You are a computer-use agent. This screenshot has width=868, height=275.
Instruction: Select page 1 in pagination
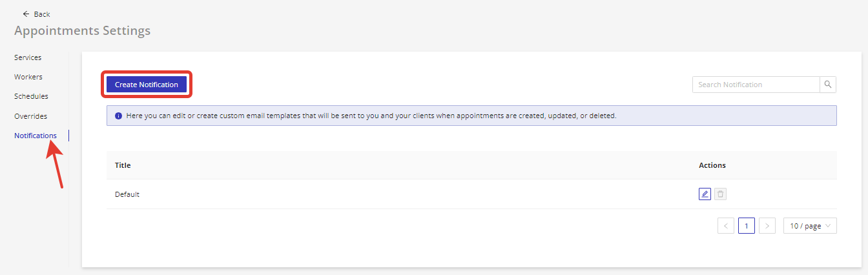coord(747,226)
